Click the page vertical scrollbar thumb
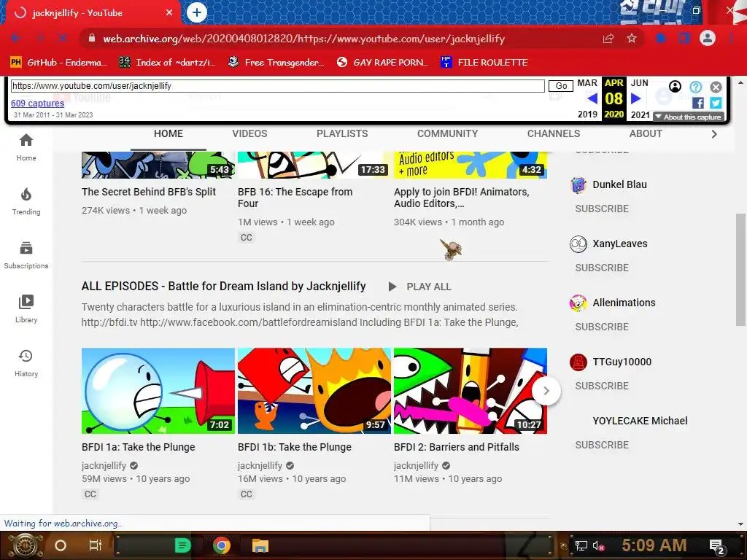Viewport: 747px width, 560px height. click(x=741, y=269)
